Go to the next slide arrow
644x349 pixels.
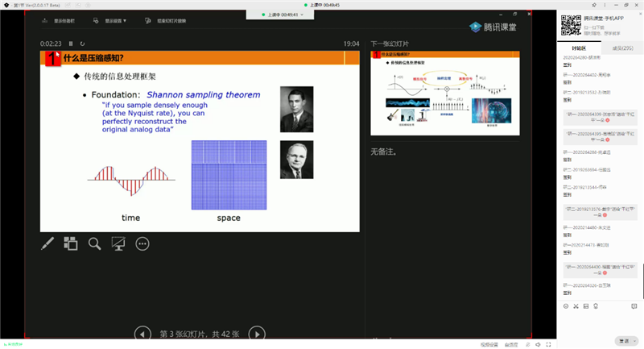256,333
